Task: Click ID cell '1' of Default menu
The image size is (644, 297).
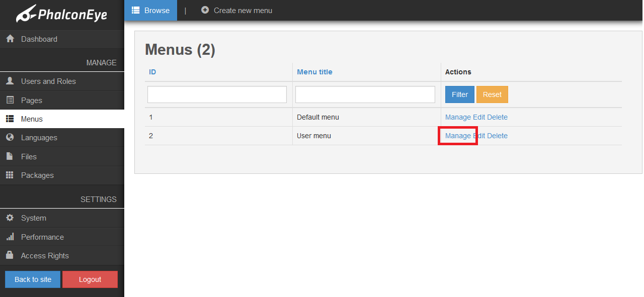Action: (x=219, y=117)
